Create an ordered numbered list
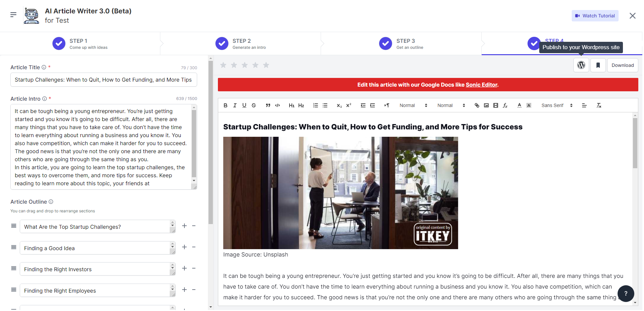 [x=315, y=105]
